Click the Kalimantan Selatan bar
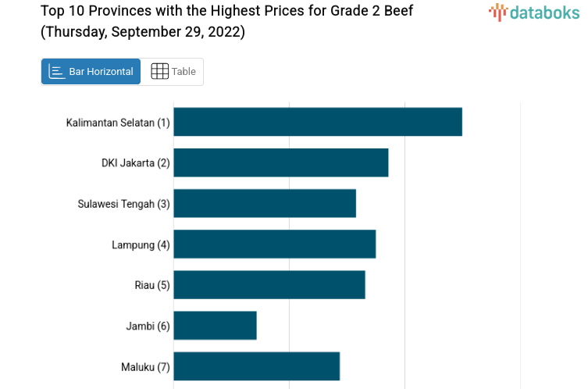The height and width of the screenshot is (389, 588). pos(317,122)
